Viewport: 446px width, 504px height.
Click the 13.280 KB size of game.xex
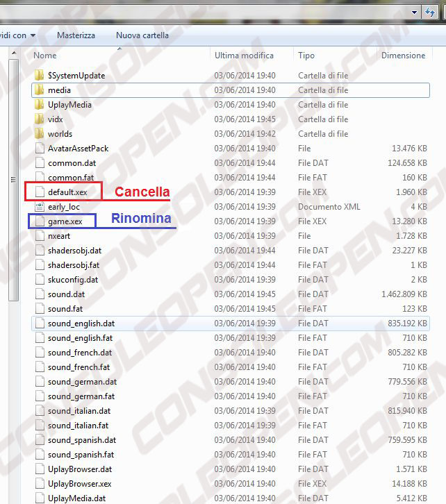coord(409,221)
